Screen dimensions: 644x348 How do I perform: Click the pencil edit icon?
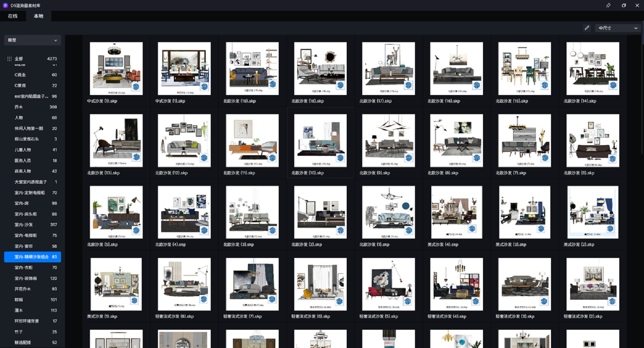pos(587,28)
